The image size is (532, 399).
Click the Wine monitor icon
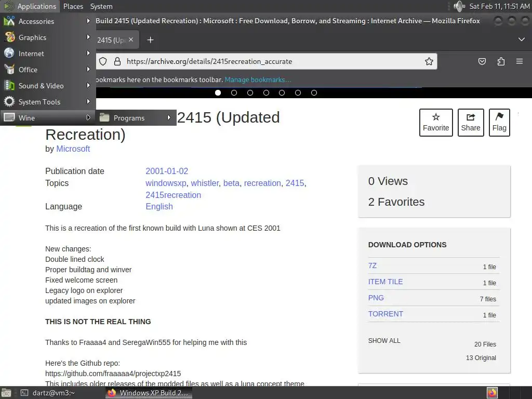[x=9, y=117]
